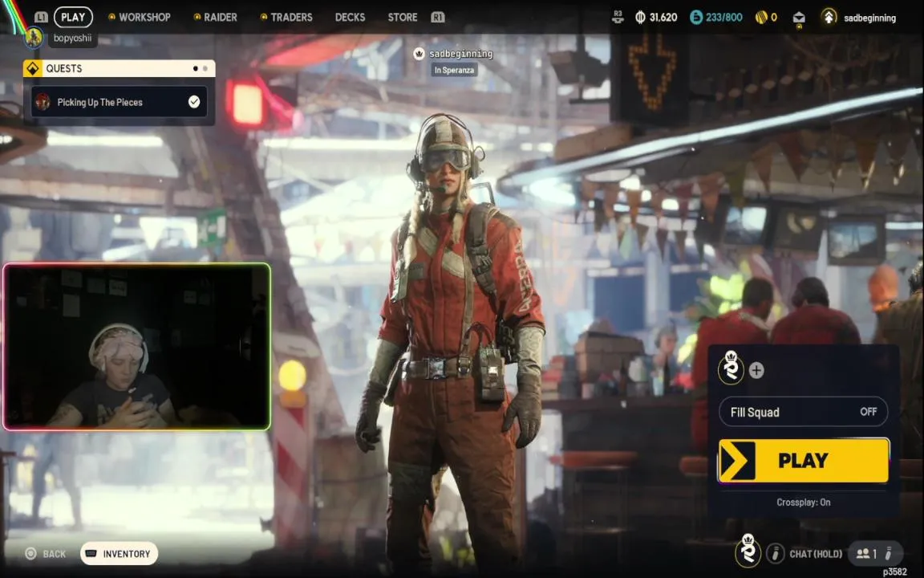The height and width of the screenshot is (578, 924).
Task: Open the sadbeginning profile name top right
Action: pyautogui.click(x=869, y=18)
